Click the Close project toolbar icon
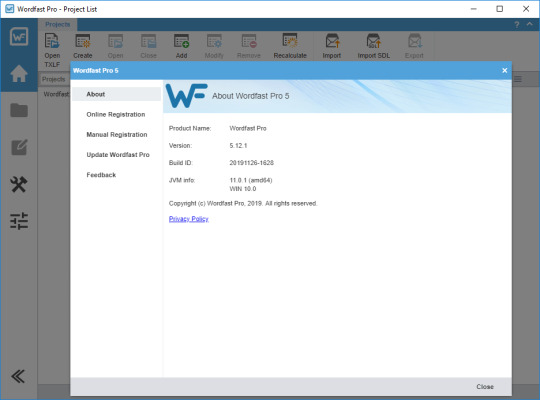 [148, 46]
